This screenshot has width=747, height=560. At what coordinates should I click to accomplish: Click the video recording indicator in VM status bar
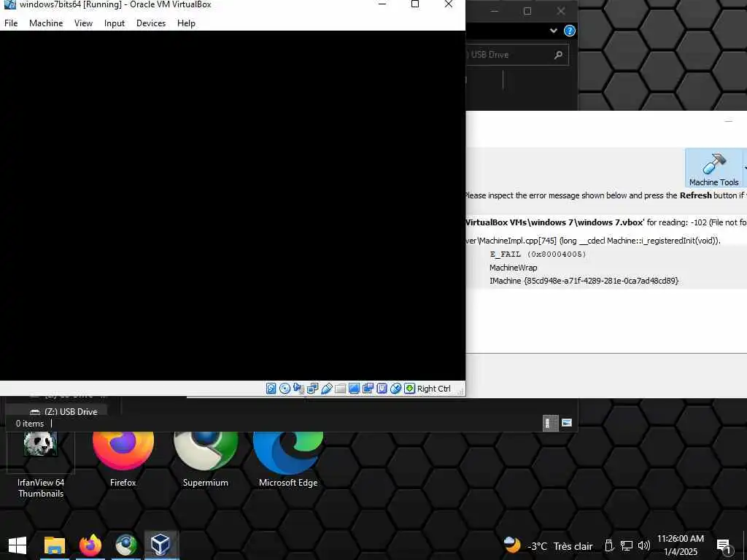tap(368, 389)
